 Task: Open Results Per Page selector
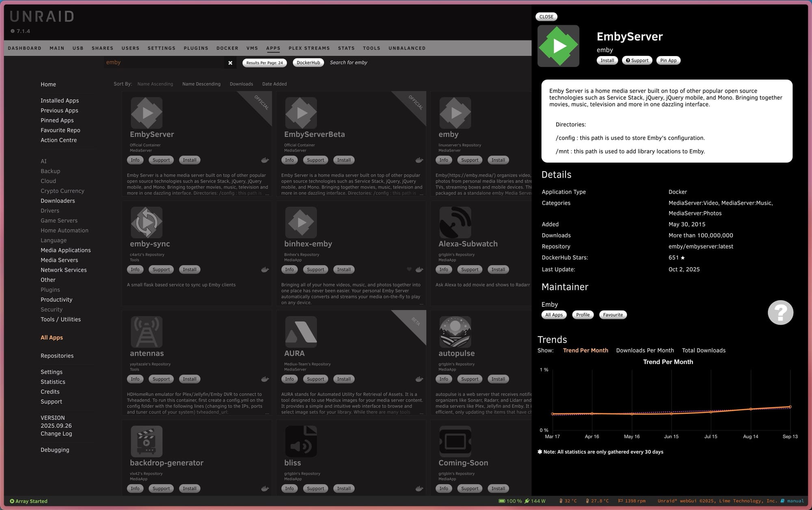[264, 63]
